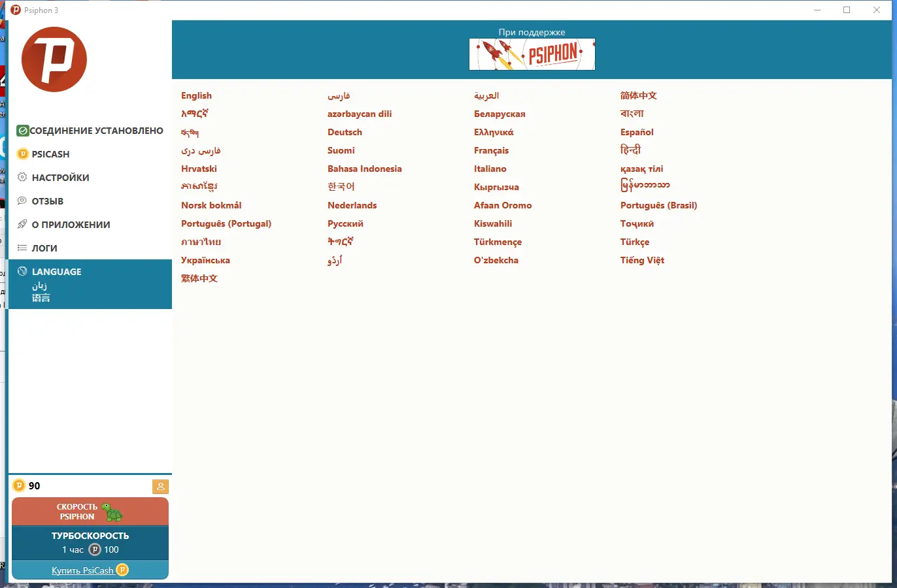Click the Psiphon 3 title bar icon
The height and width of the screenshot is (588, 897).
(16, 10)
